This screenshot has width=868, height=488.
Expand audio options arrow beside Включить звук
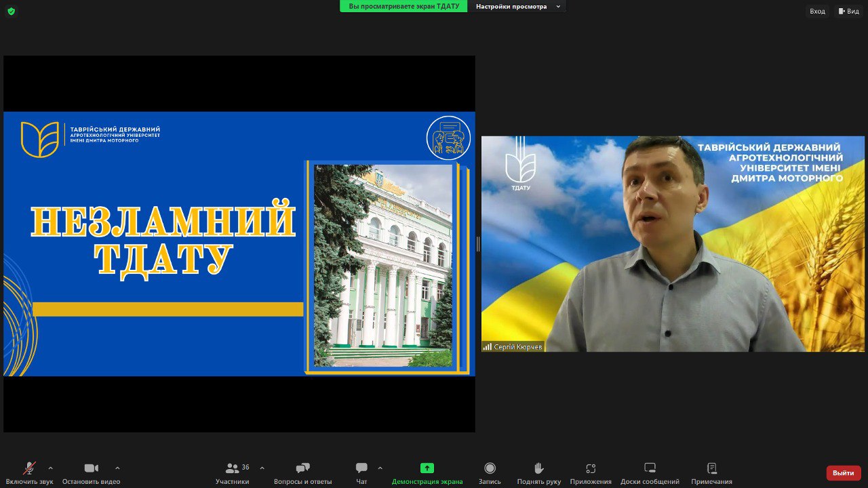pyautogui.click(x=50, y=468)
